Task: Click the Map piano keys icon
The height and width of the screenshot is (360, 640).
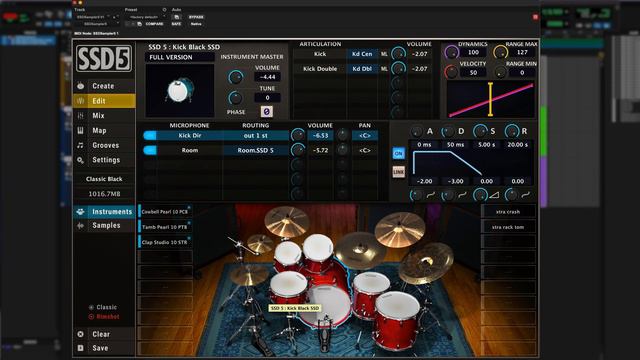Action: (81, 130)
